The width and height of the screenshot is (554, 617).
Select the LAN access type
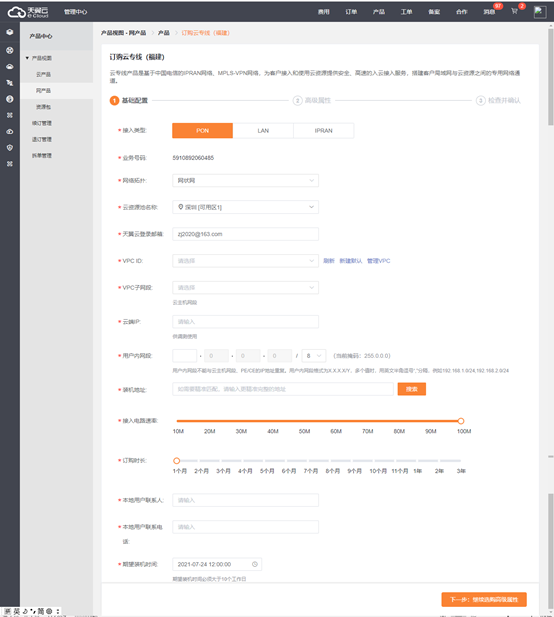263,131
